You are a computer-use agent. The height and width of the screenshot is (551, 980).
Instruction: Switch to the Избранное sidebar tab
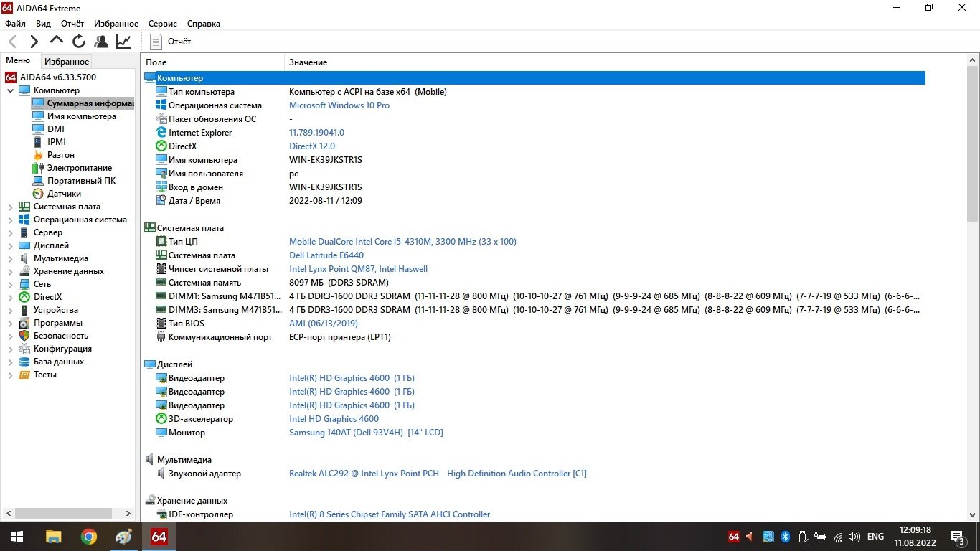pyautogui.click(x=67, y=62)
